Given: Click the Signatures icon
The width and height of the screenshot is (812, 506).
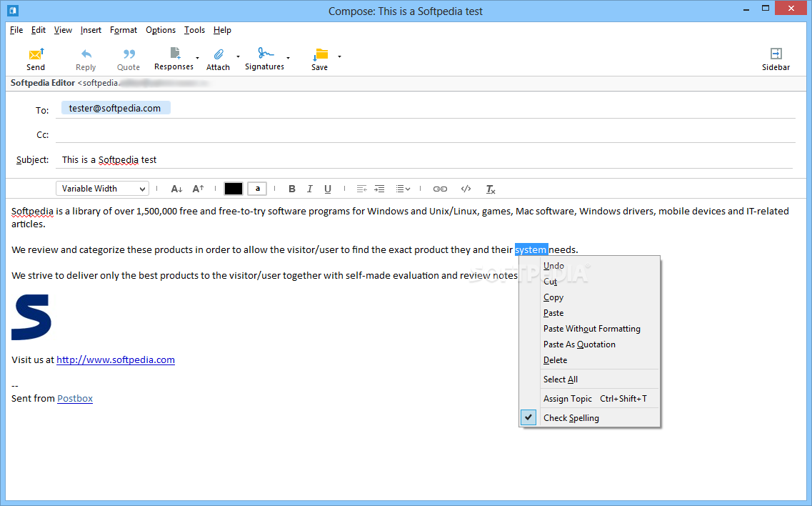Looking at the screenshot, I should tap(266, 53).
